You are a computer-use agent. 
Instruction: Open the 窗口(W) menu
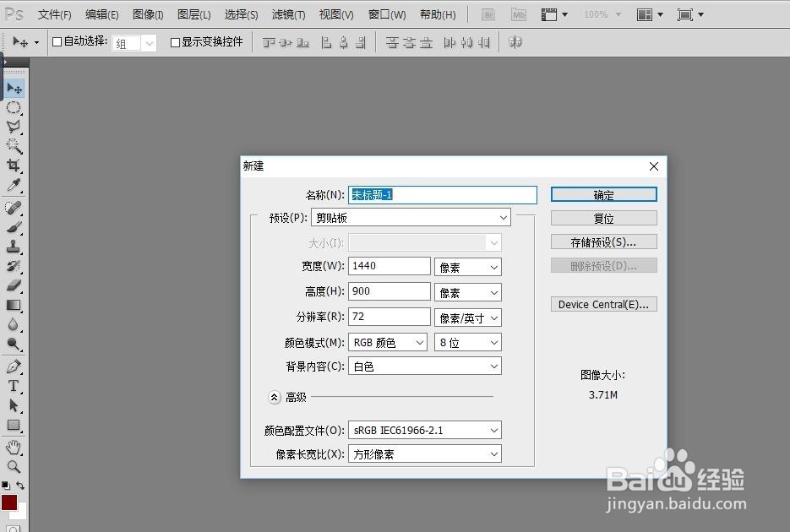point(386,14)
